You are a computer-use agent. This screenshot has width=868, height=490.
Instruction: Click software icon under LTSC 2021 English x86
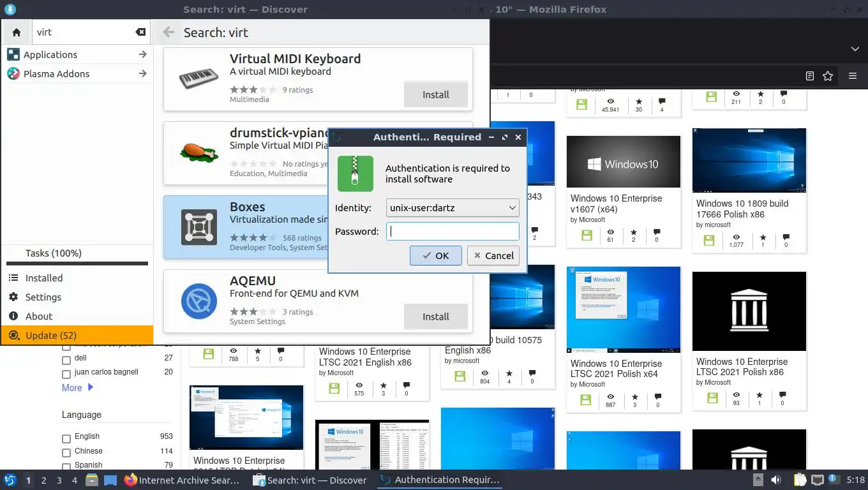pos(333,389)
